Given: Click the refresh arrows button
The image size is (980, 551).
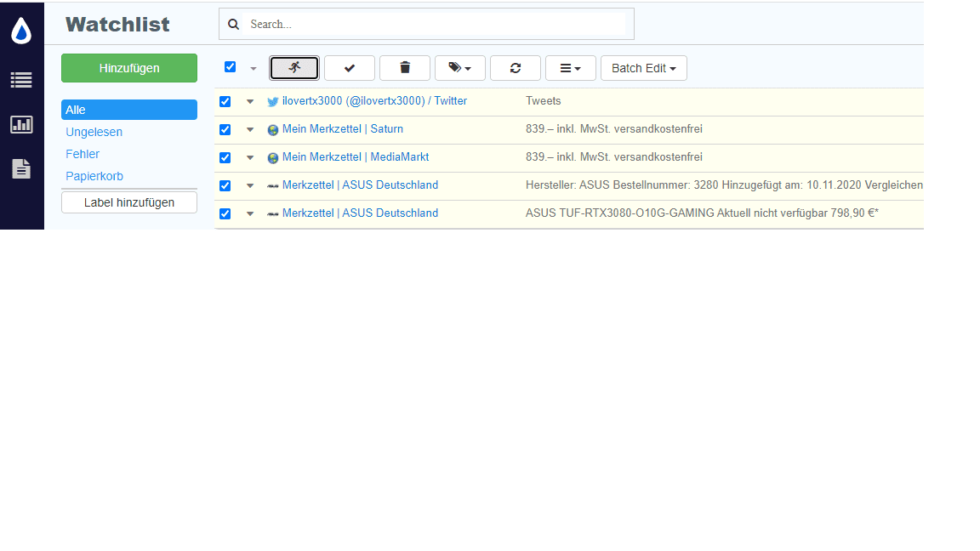Looking at the screenshot, I should click(516, 68).
